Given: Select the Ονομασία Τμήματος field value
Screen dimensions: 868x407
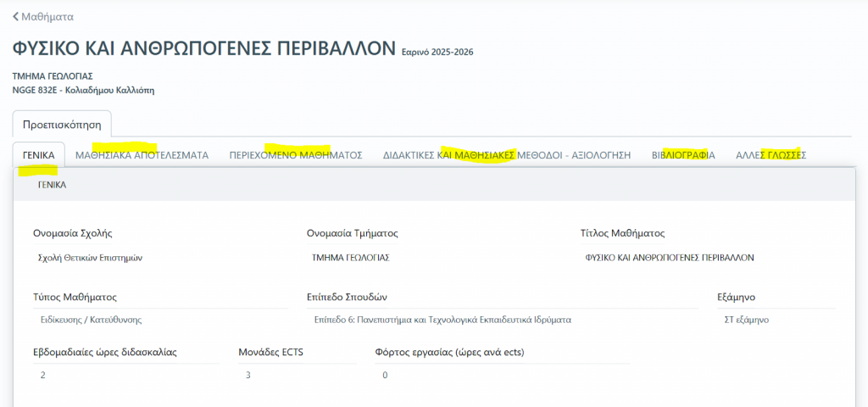Looking at the screenshot, I should click(x=351, y=258).
